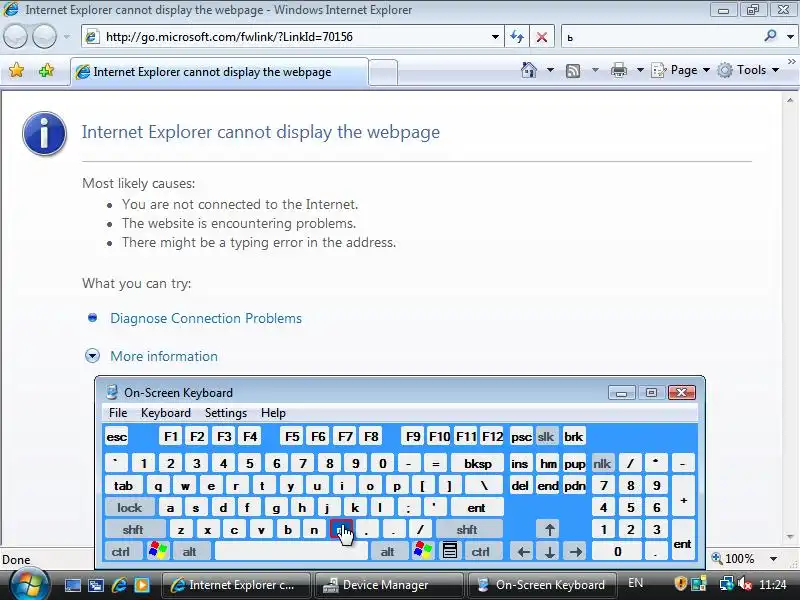Image resolution: width=800 pixels, height=600 pixels.
Task: Open the Tools menu dropdown
Action: tap(748, 70)
